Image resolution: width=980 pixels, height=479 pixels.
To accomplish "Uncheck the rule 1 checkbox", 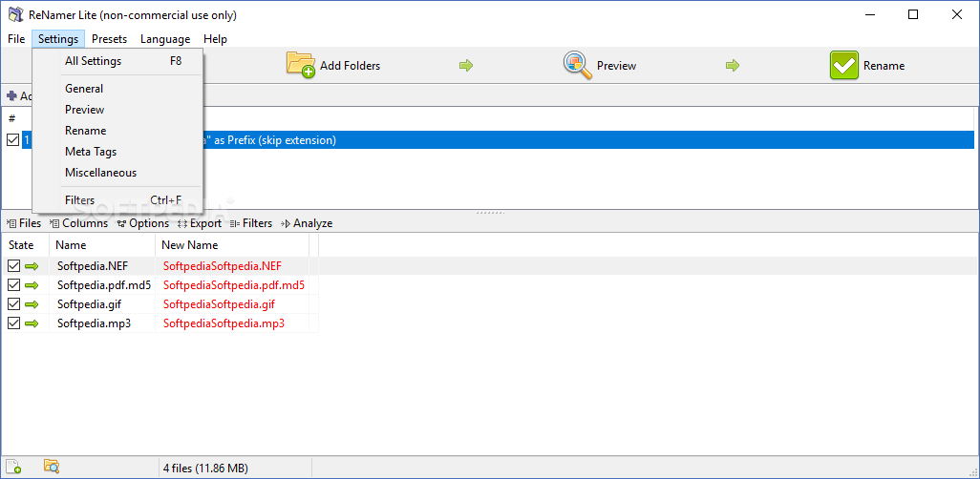I will pos(12,140).
